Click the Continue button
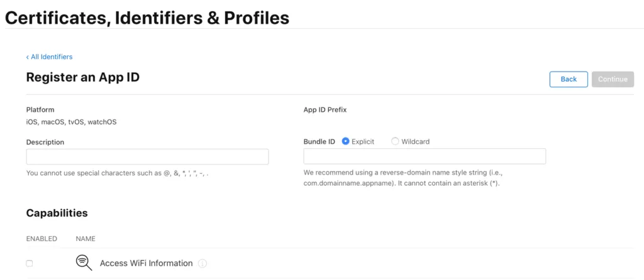 point(613,79)
